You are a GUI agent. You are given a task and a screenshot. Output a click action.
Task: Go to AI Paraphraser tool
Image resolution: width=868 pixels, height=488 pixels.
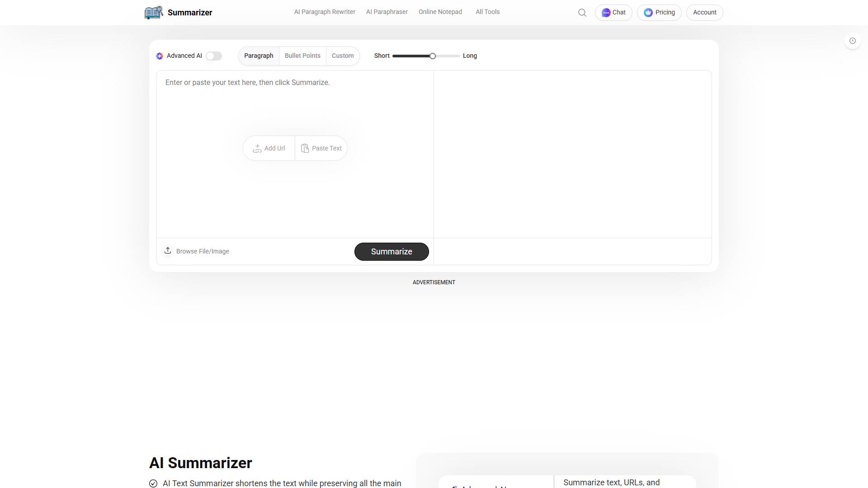(x=387, y=12)
